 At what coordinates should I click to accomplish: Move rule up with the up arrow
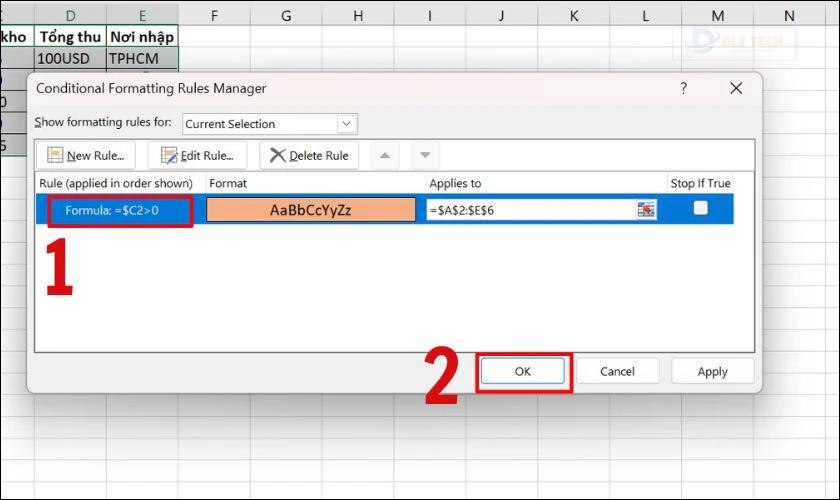tap(385, 155)
